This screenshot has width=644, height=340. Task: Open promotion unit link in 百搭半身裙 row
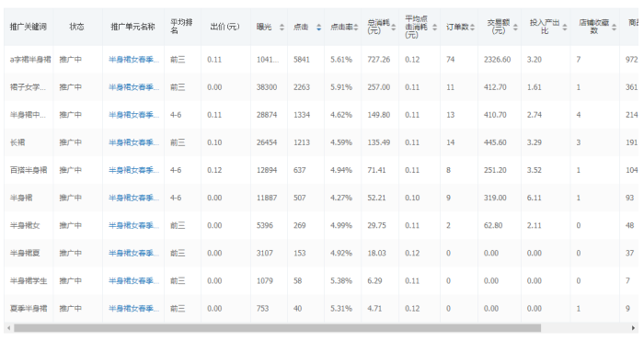pos(133,170)
